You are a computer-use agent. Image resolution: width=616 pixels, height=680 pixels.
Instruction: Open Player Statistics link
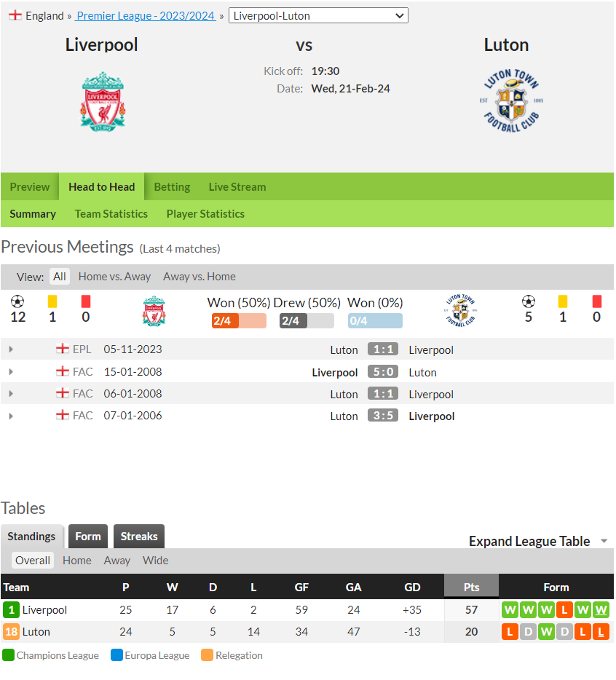tap(205, 214)
